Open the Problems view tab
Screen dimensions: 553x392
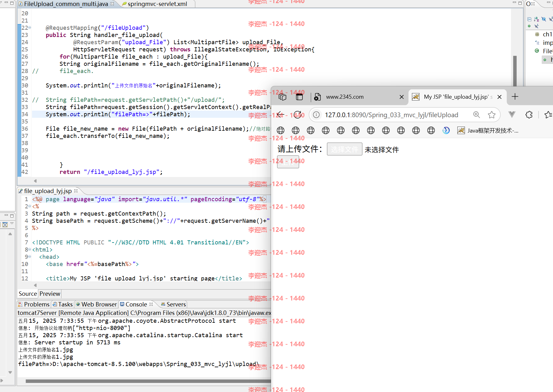(x=34, y=304)
